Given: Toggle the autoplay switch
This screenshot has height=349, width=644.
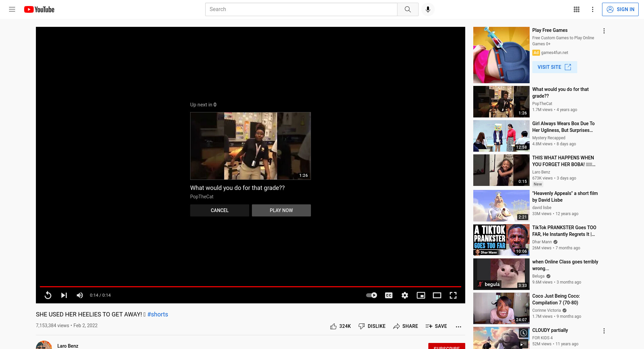Looking at the screenshot, I should pyautogui.click(x=372, y=295).
